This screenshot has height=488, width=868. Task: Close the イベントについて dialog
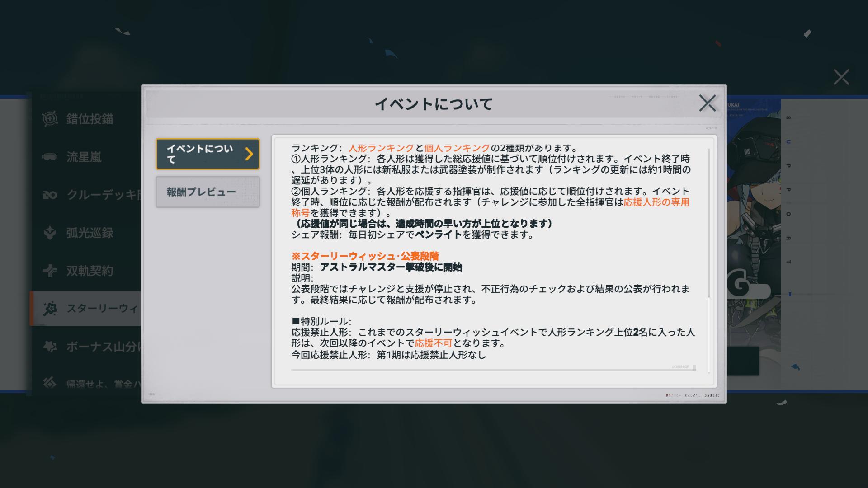pyautogui.click(x=707, y=103)
